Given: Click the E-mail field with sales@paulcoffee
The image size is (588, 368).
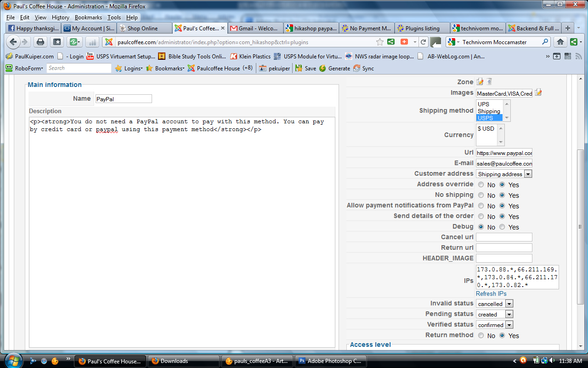Looking at the screenshot, I should click(504, 163).
